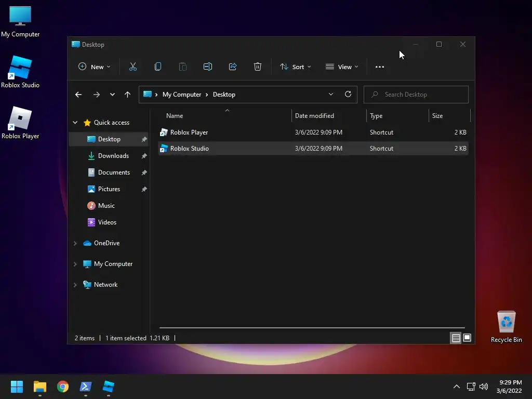This screenshot has height=399, width=532.
Task: Go forward with the right arrow
Action: 97,95
